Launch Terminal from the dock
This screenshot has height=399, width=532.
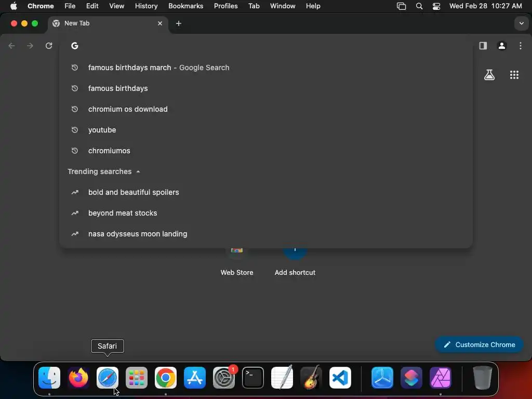click(x=253, y=378)
